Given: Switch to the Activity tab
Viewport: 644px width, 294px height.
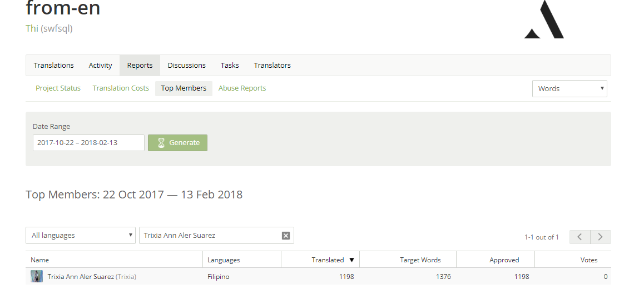Looking at the screenshot, I should [x=100, y=65].
